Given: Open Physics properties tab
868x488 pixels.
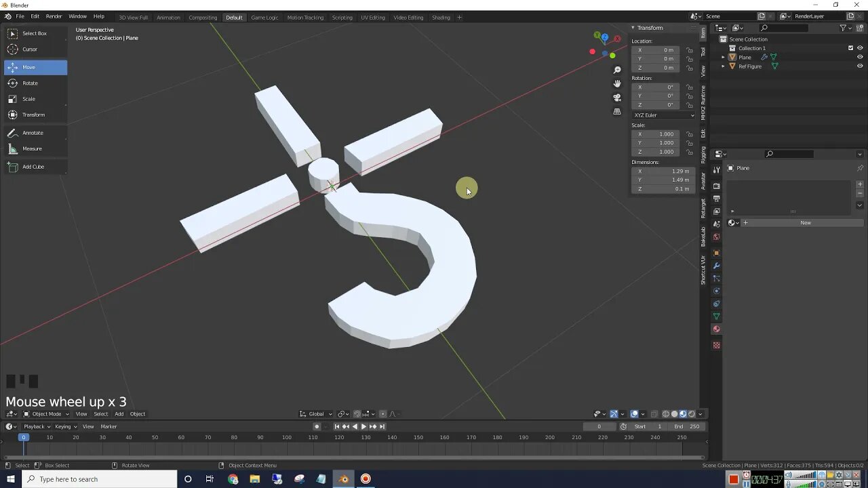Looking at the screenshot, I should coord(716,291).
